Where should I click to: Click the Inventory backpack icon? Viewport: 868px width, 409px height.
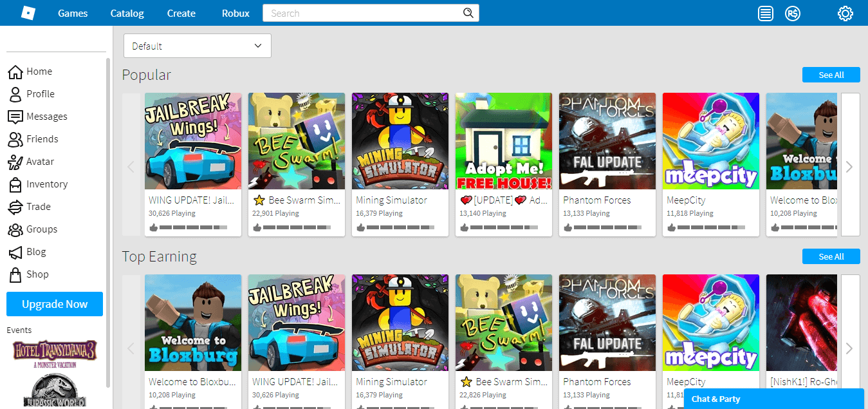point(15,184)
